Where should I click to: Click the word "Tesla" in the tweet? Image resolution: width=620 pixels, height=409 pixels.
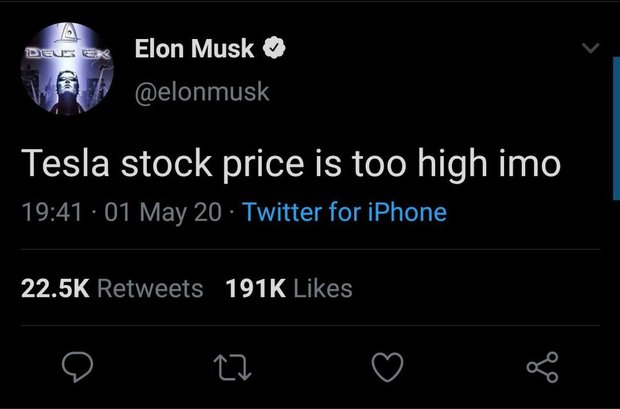tap(65, 165)
